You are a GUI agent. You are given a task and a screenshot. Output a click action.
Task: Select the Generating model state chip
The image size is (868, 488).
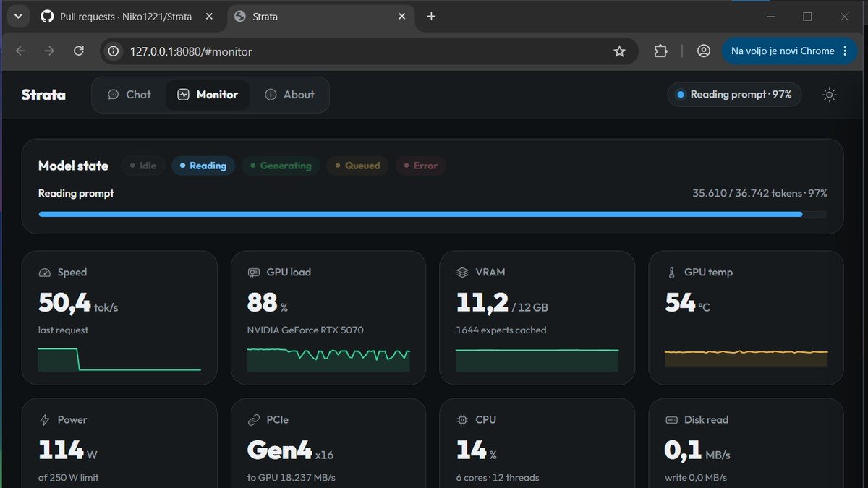tap(281, 166)
